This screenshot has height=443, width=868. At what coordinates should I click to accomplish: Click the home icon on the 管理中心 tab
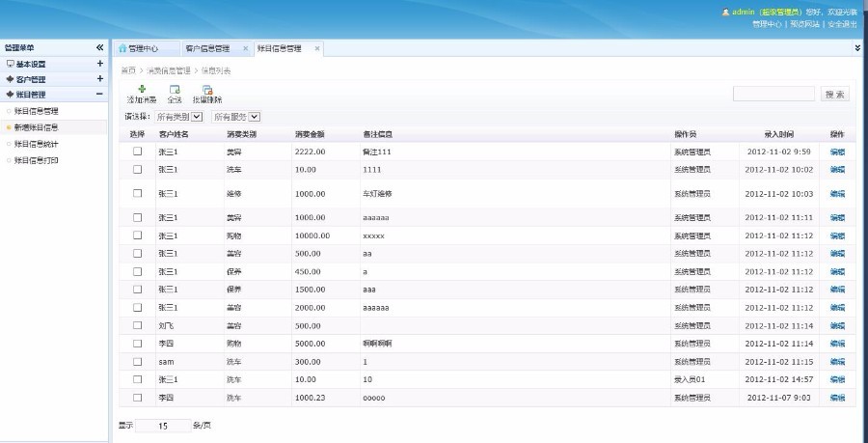pos(122,48)
